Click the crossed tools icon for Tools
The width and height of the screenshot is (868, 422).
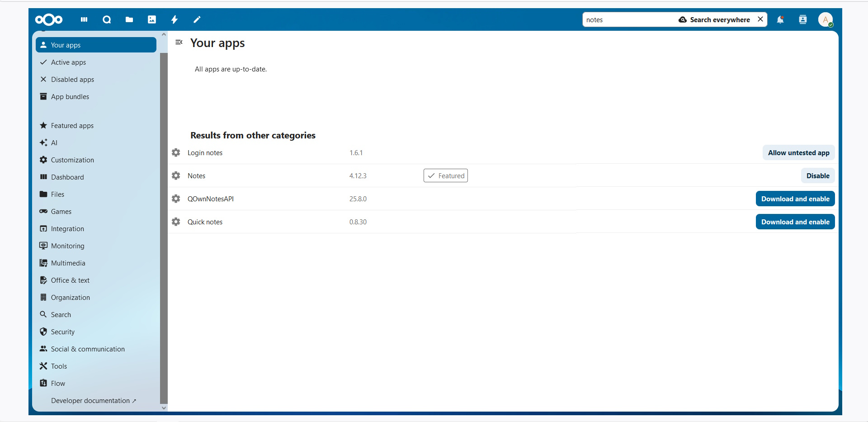(43, 366)
